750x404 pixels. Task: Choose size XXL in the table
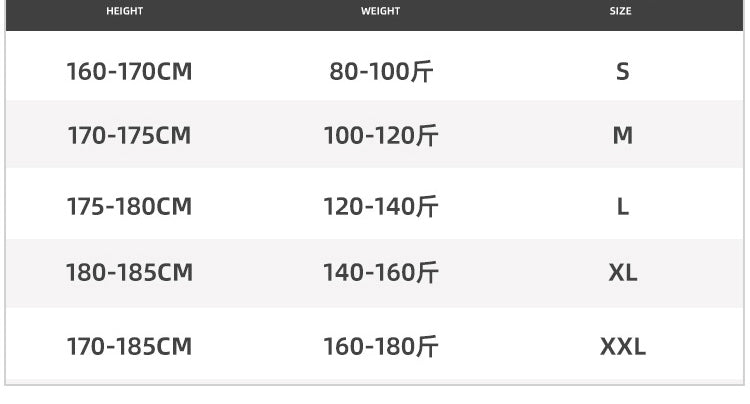[622, 346]
